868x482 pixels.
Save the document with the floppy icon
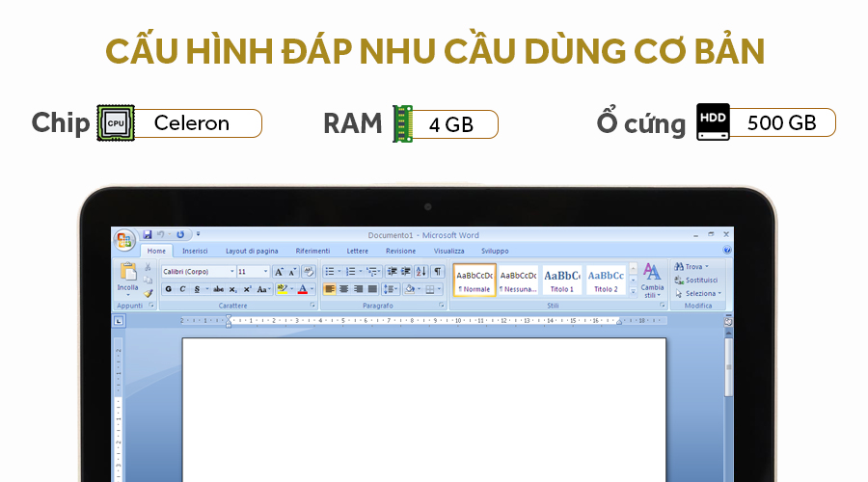[x=148, y=234]
